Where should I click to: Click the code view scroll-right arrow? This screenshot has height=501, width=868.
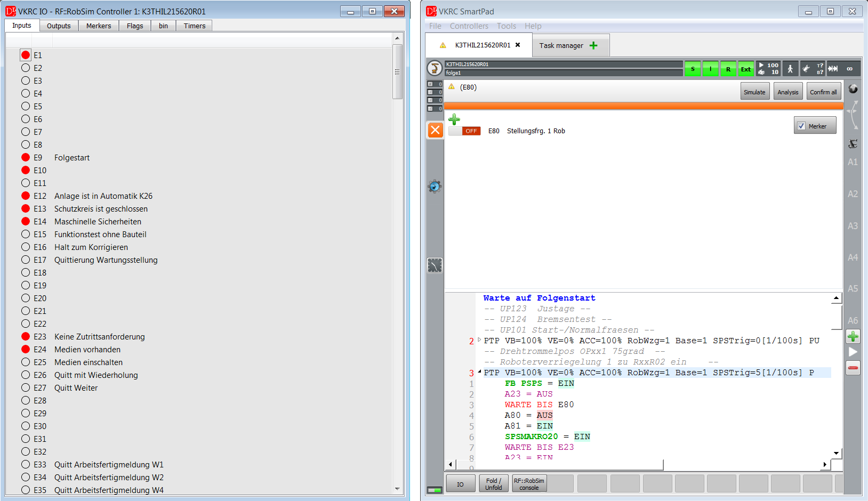[x=825, y=465]
